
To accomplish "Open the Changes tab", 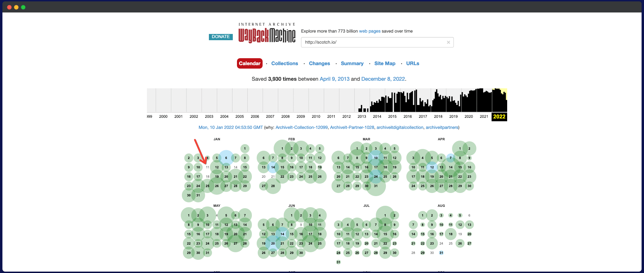I will pyautogui.click(x=319, y=63).
